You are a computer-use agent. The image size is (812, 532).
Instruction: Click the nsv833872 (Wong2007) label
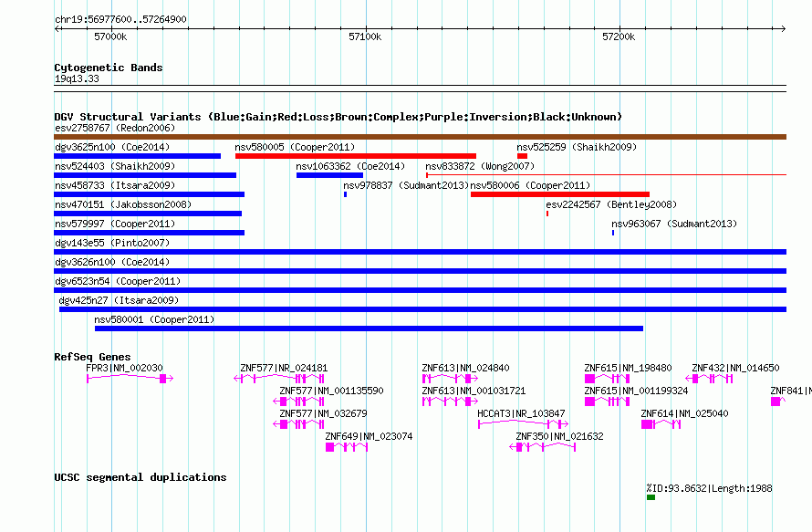[480, 166]
